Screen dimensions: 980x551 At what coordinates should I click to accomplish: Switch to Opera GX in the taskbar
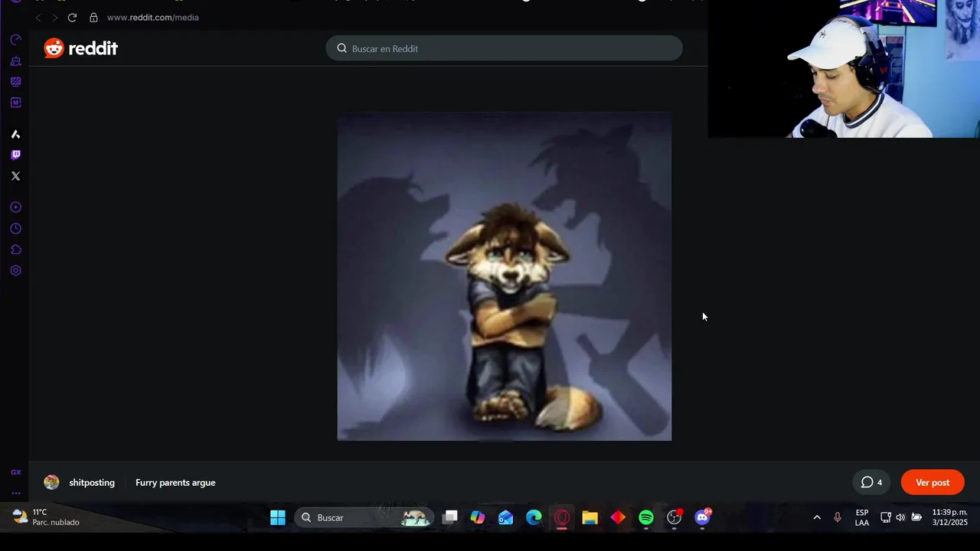562,518
